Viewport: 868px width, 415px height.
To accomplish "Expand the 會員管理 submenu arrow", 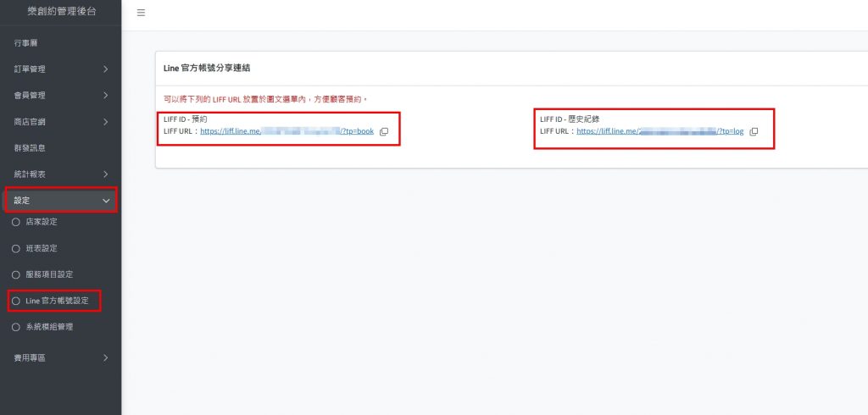I will [x=105, y=95].
